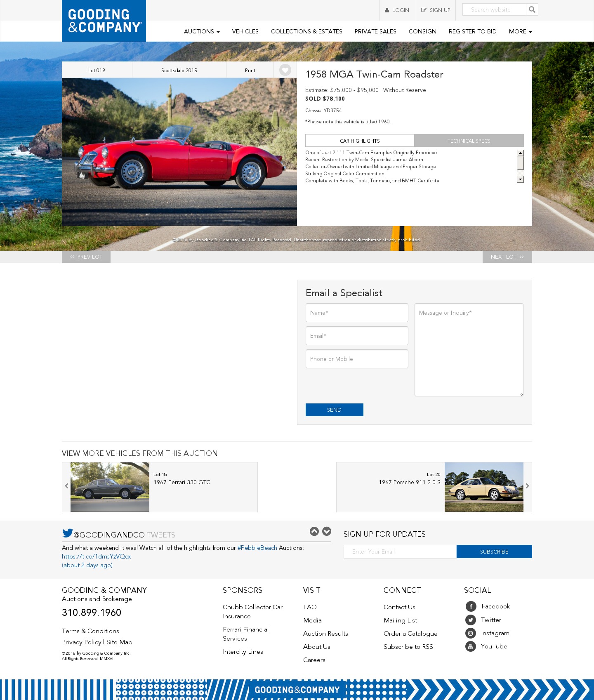
Task: Click the Phone or Mobile field
Action: coord(357,359)
